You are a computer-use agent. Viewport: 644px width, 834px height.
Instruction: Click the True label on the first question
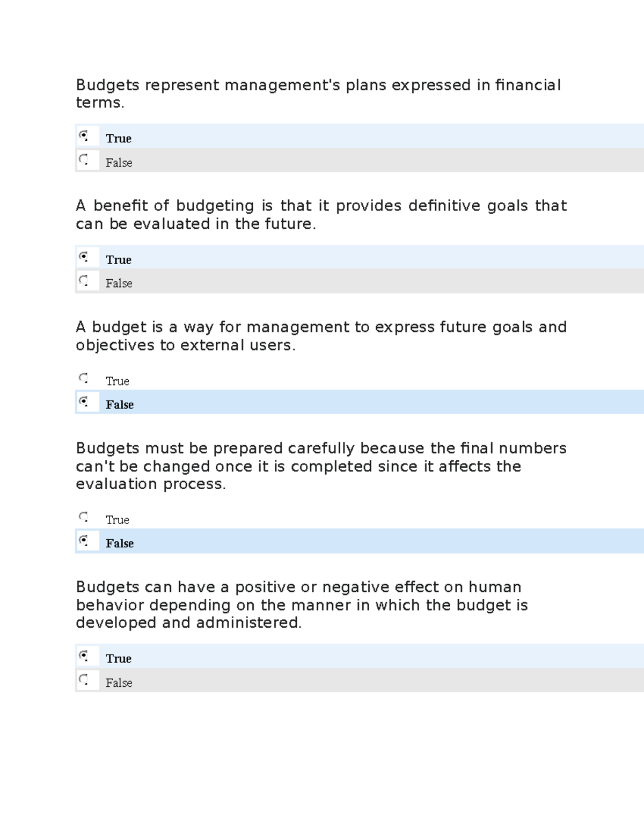[118, 139]
